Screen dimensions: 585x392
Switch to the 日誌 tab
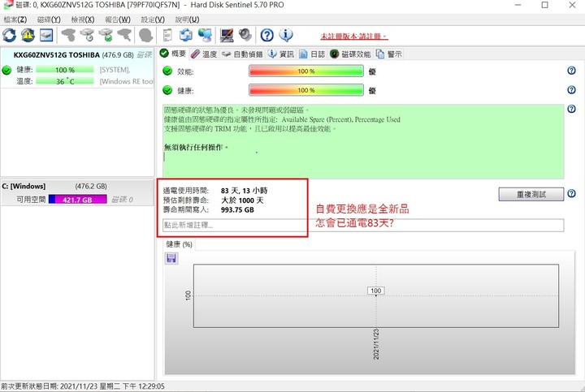312,54
